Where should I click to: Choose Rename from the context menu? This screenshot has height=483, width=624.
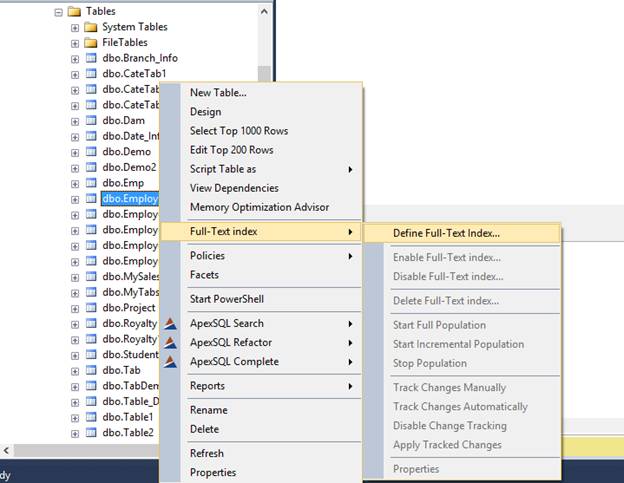click(261, 410)
